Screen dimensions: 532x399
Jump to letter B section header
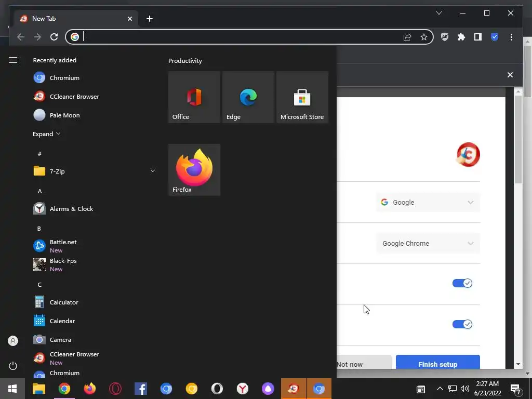tap(39, 229)
